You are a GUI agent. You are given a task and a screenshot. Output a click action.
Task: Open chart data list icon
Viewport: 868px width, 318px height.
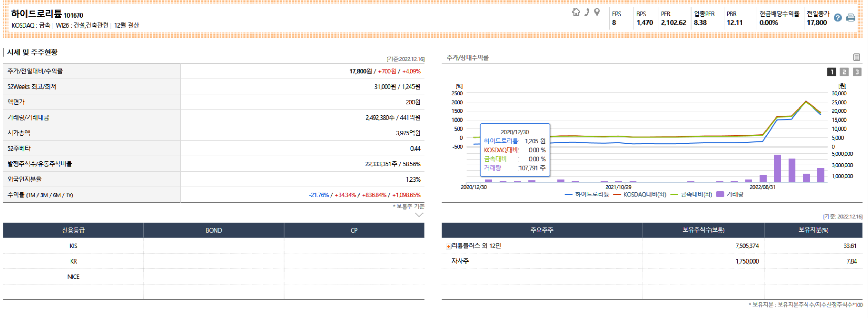857,57
